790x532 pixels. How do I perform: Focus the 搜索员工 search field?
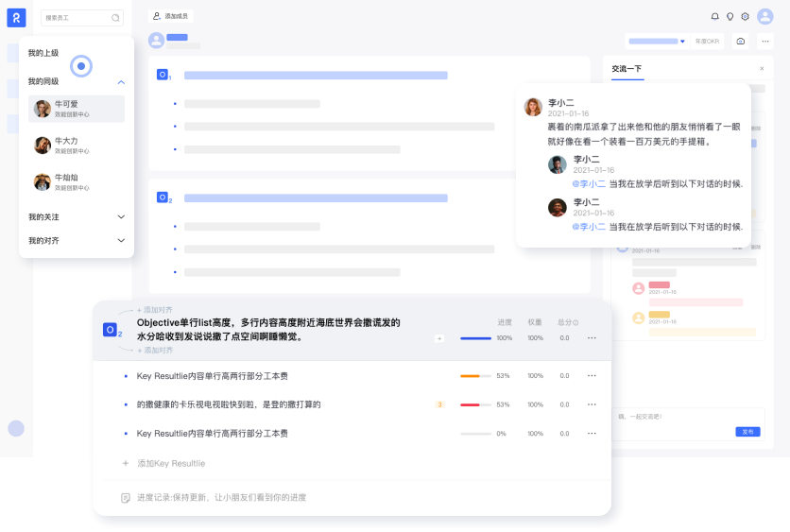[82, 18]
